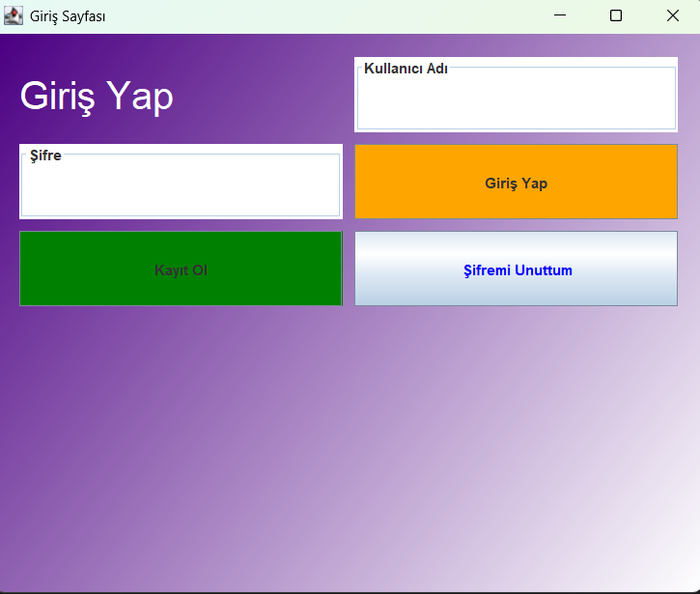700x594 pixels.
Task: Click the large Giriş Yap heading
Action: coord(97,96)
